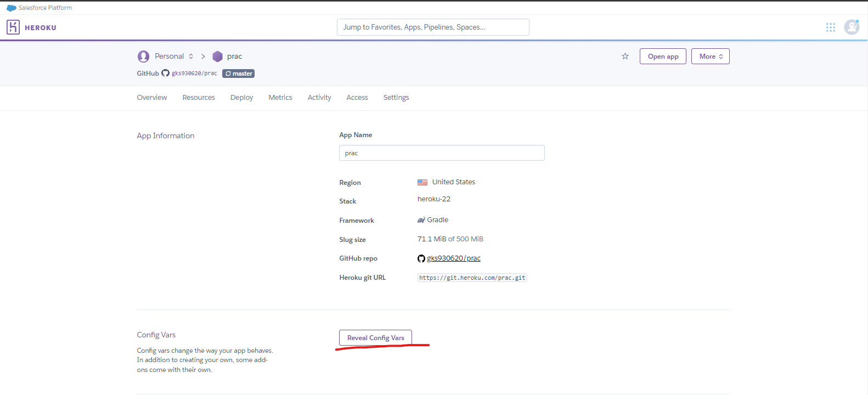Click the Salesforce Platform link
Screen dimensions: 868x395
[x=45, y=8]
